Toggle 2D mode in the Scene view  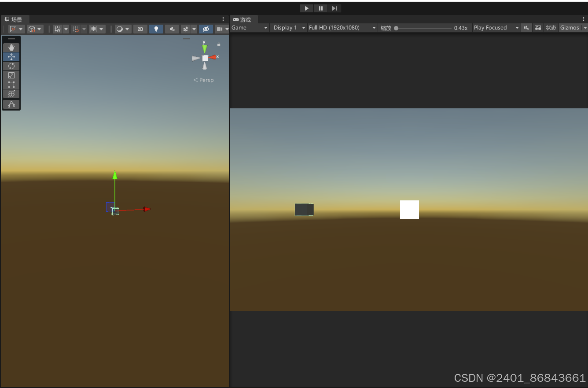pos(140,29)
